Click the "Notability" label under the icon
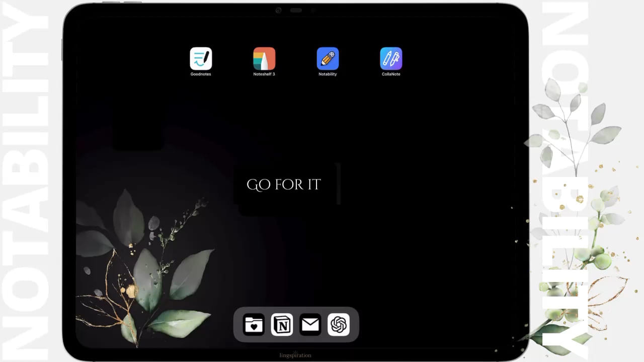644x362 pixels. coord(328,74)
